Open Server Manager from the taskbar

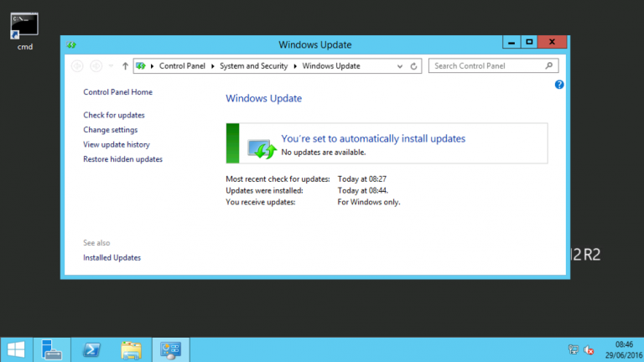coord(52,349)
